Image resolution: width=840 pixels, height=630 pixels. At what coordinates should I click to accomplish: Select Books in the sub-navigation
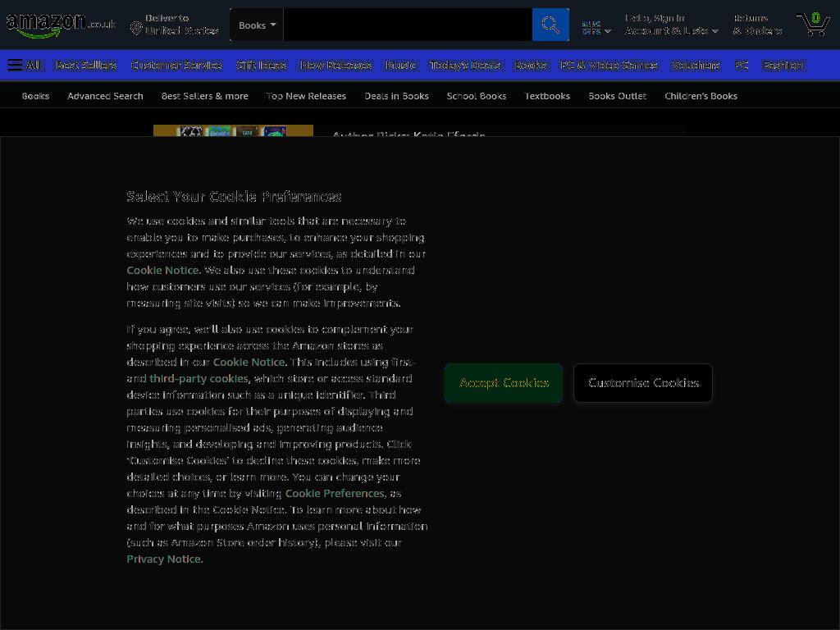click(35, 96)
